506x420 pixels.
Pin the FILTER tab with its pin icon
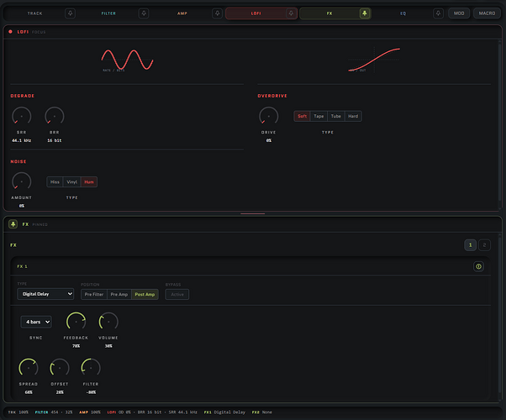(x=144, y=13)
